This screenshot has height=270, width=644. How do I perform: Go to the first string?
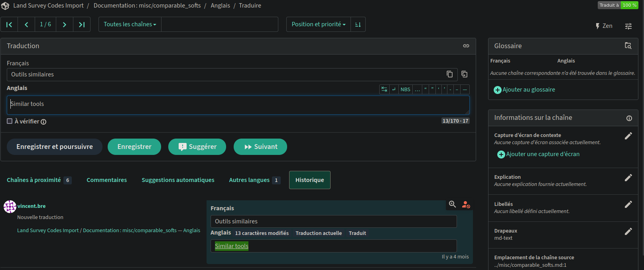click(9, 24)
